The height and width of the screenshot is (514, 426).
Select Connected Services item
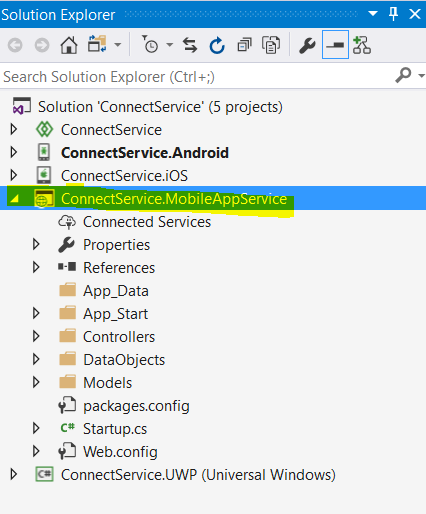coord(147,222)
